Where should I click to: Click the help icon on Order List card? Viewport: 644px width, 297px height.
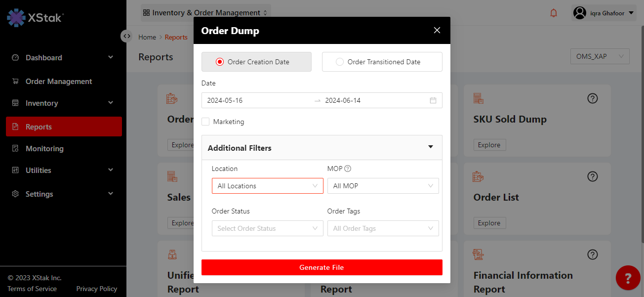coord(593,176)
